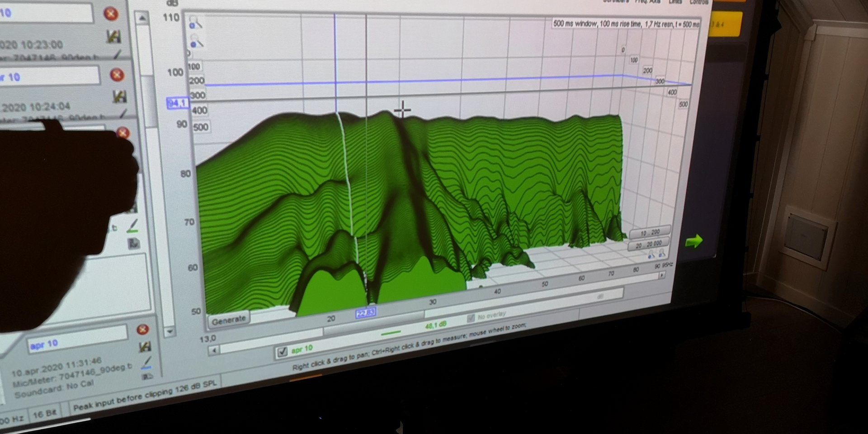This screenshot has height=434, width=868.
Task: Remove the measurement partly hidden by the hand
Action: click(123, 132)
